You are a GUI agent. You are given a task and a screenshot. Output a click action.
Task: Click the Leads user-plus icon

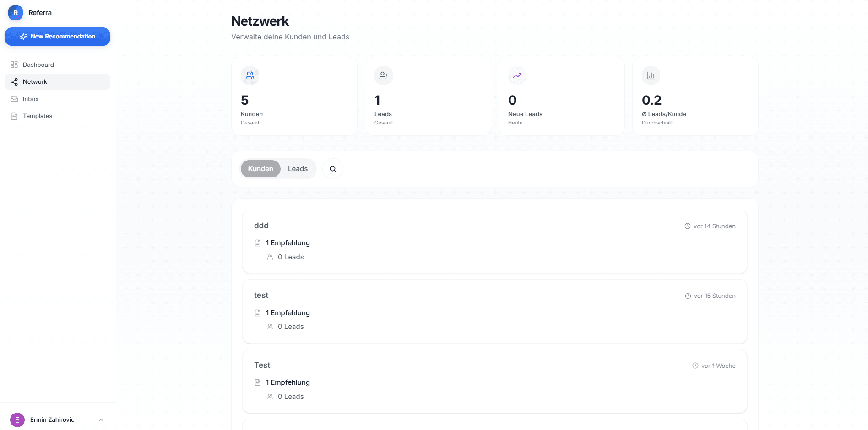point(384,75)
